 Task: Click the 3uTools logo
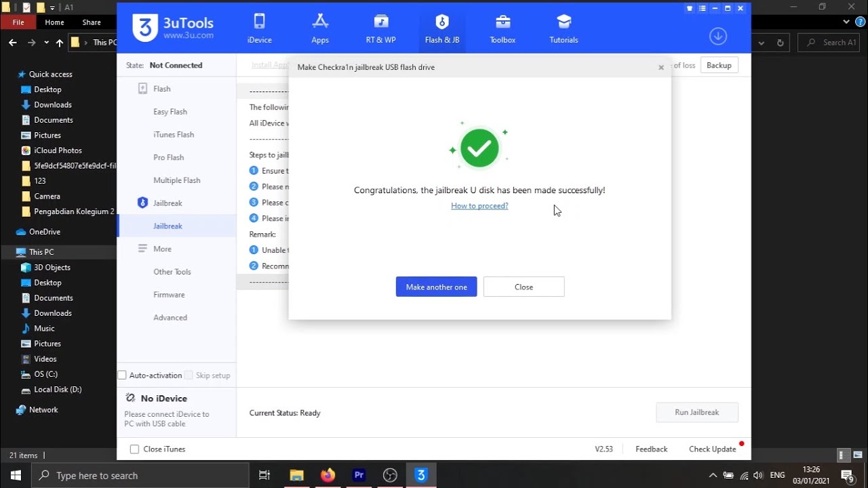coord(174,28)
